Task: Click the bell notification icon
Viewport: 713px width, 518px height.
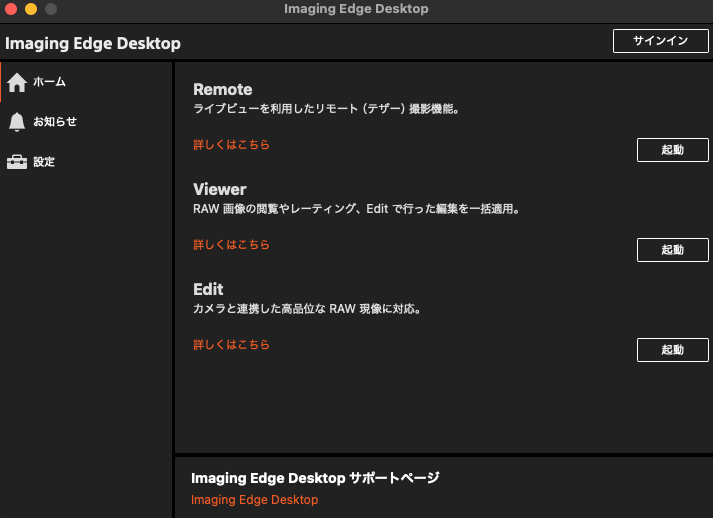Action: click(17, 122)
